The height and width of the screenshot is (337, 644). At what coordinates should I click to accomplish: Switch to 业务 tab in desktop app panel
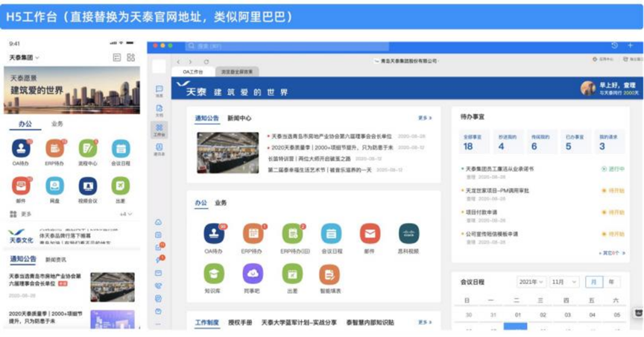click(221, 203)
